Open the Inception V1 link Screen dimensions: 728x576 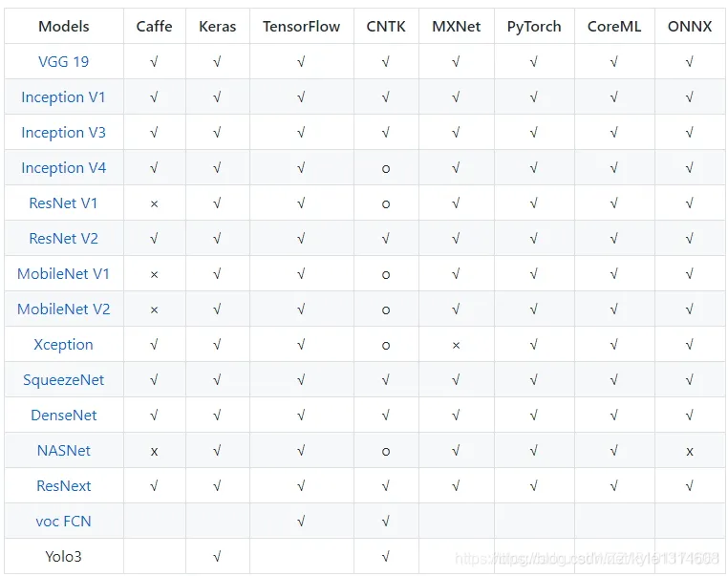[64, 97]
